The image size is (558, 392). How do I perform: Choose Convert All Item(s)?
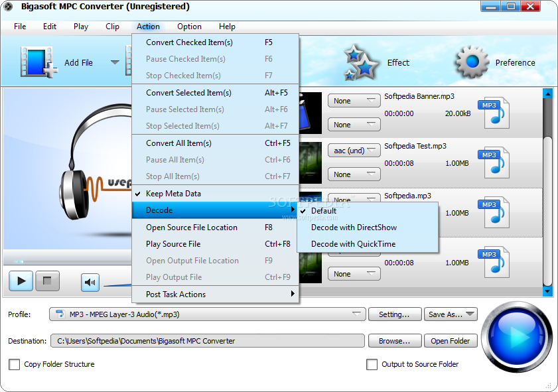pos(215,143)
